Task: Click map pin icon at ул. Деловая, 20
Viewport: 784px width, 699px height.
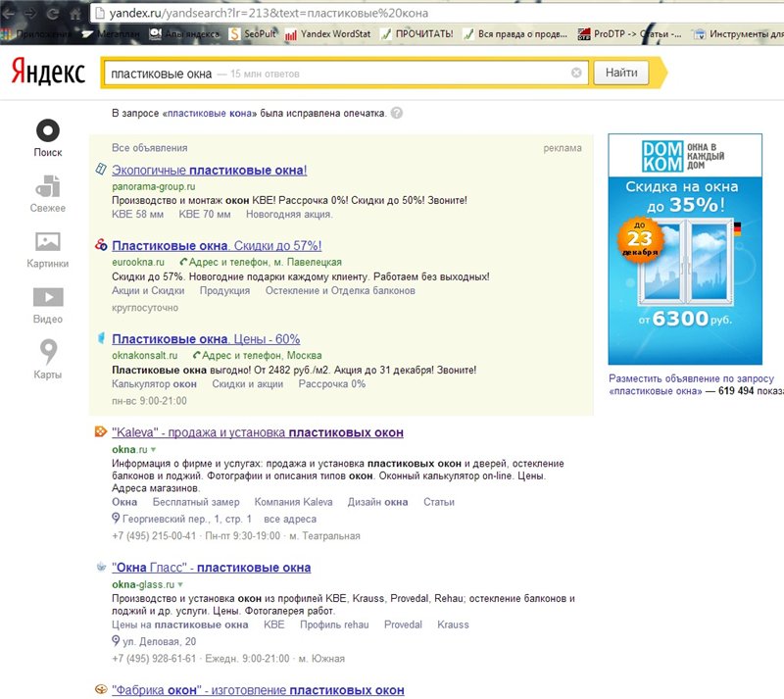Action: pyautogui.click(x=116, y=641)
